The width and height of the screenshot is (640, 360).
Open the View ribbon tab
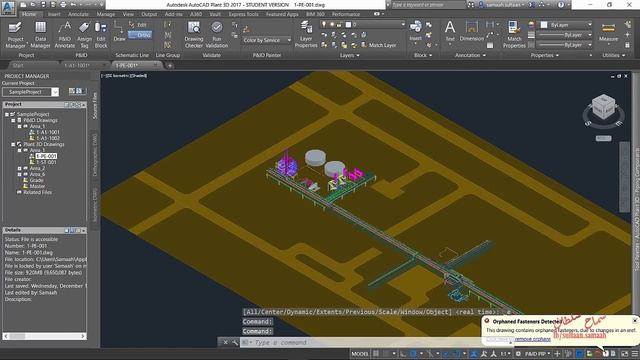coord(128,14)
